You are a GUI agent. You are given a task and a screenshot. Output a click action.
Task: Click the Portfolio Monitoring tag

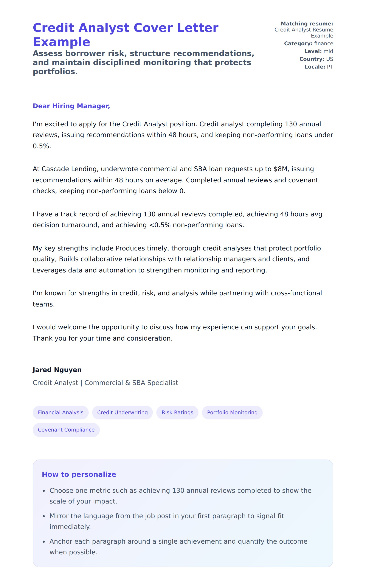[232, 412]
